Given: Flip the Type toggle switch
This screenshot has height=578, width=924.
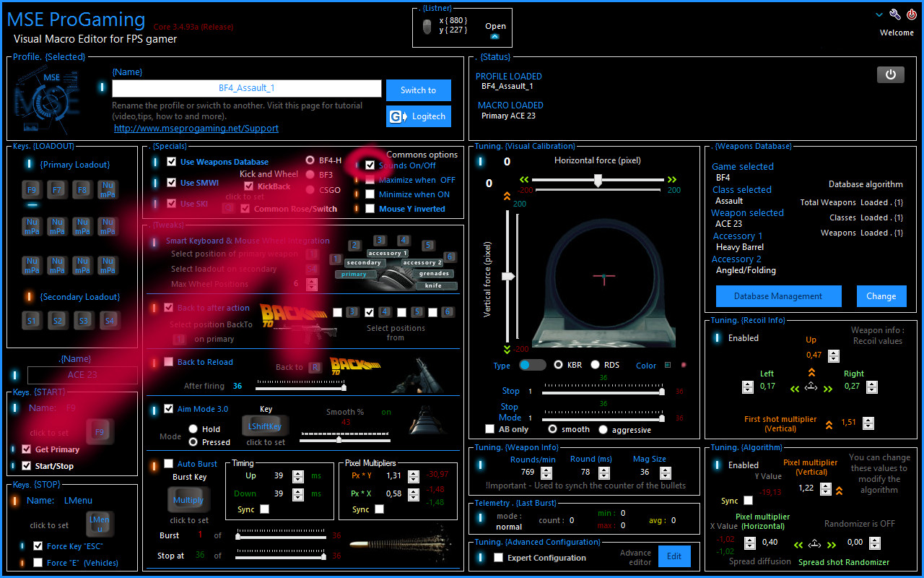Looking at the screenshot, I should click(533, 365).
